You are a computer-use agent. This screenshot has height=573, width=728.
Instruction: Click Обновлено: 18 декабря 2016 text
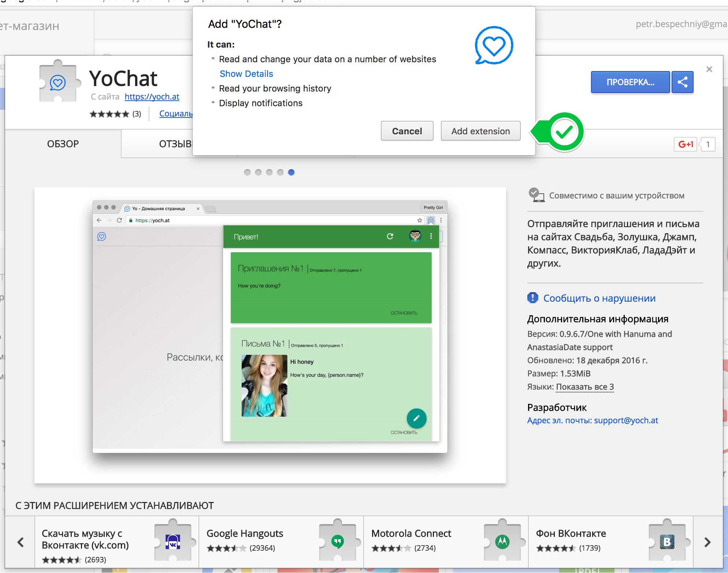(x=587, y=360)
